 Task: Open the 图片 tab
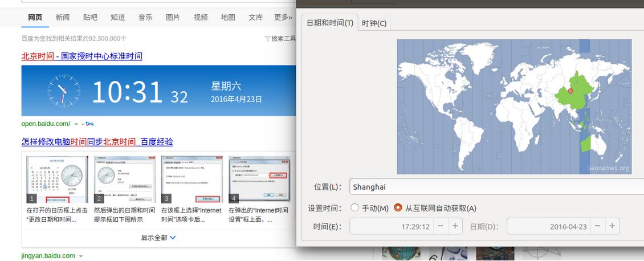[x=173, y=17]
